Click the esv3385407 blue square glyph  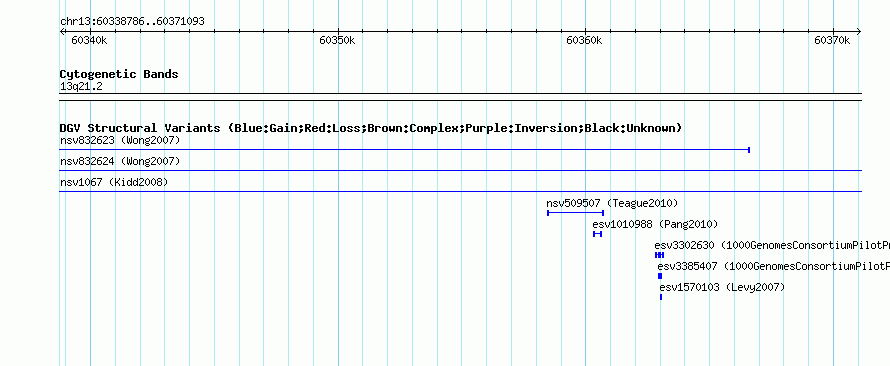[x=660, y=276]
